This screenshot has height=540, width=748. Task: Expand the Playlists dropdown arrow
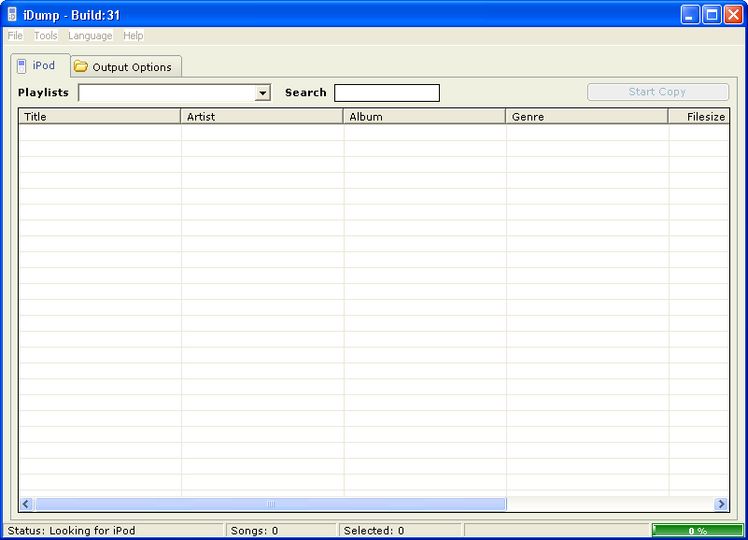click(262, 93)
